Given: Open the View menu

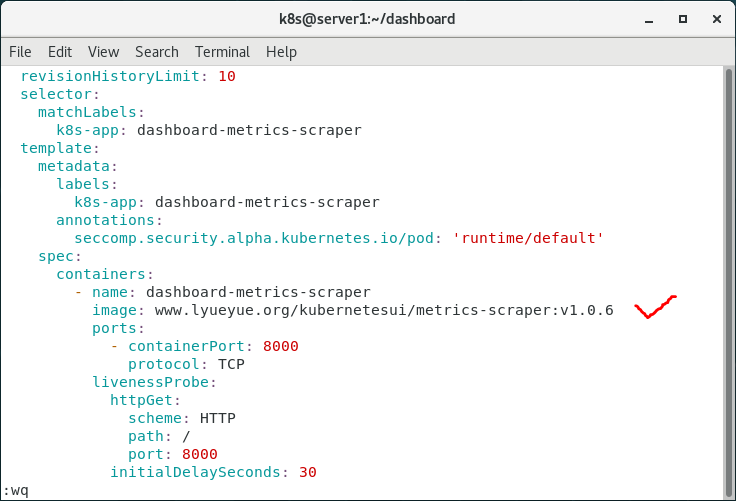Looking at the screenshot, I should coord(103,52).
